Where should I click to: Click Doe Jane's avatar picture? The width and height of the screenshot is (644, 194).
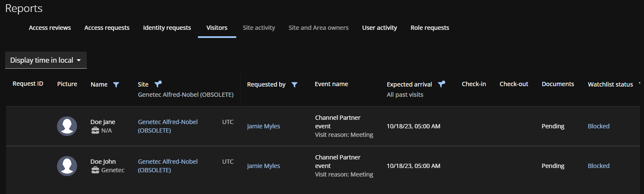[x=67, y=126]
